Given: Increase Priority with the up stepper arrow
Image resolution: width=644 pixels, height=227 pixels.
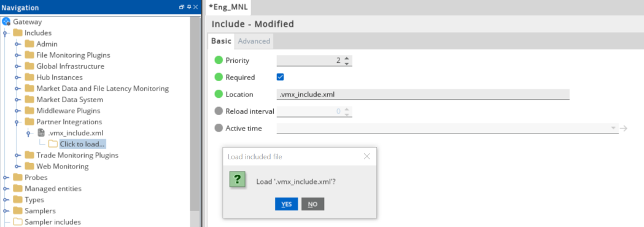Looking at the screenshot, I should tap(347, 58).
